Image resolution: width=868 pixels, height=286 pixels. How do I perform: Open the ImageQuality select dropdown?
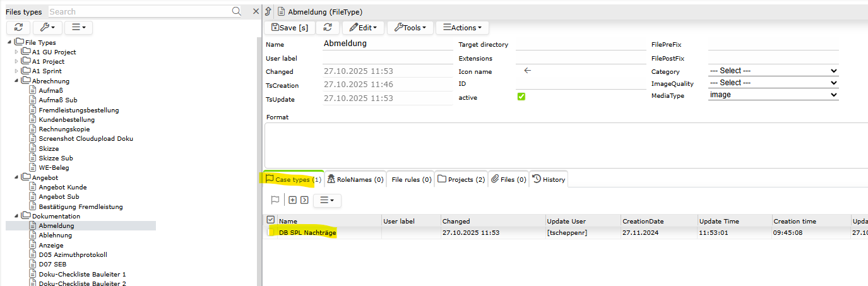pos(773,83)
